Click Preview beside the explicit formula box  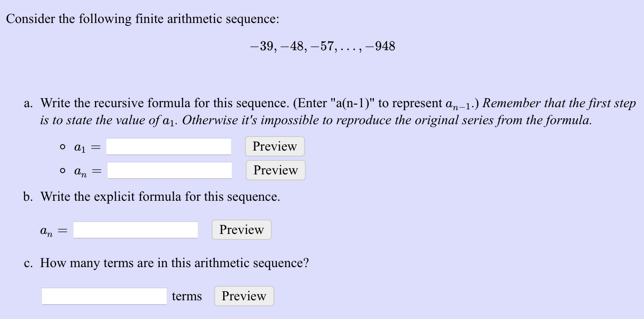(241, 230)
